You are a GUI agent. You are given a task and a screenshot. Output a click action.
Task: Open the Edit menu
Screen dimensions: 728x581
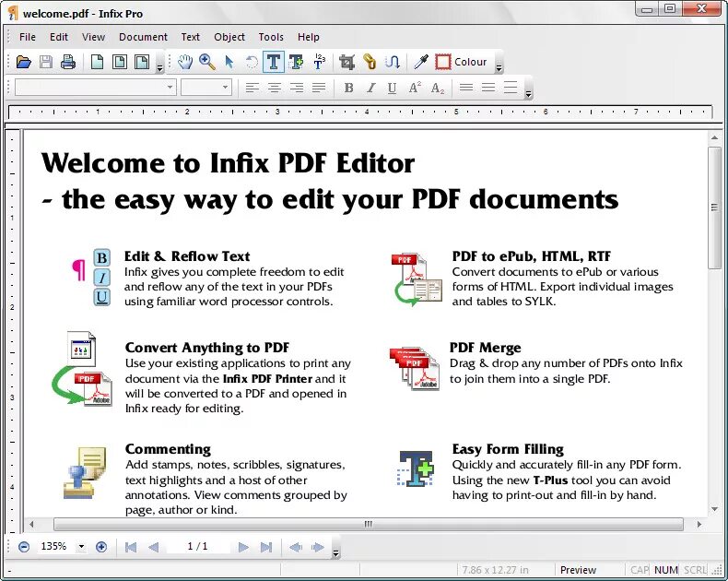59,37
